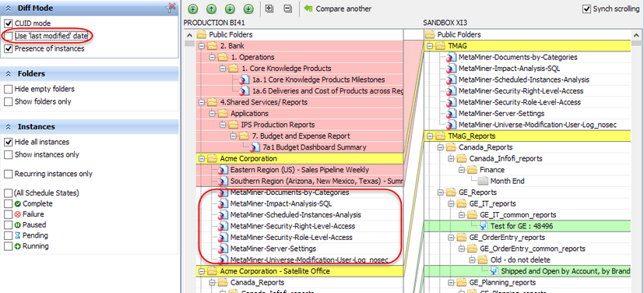Collapse the TMAG folder in sandbox tree
This screenshot has width=644, height=293.
tap(430, 46)
